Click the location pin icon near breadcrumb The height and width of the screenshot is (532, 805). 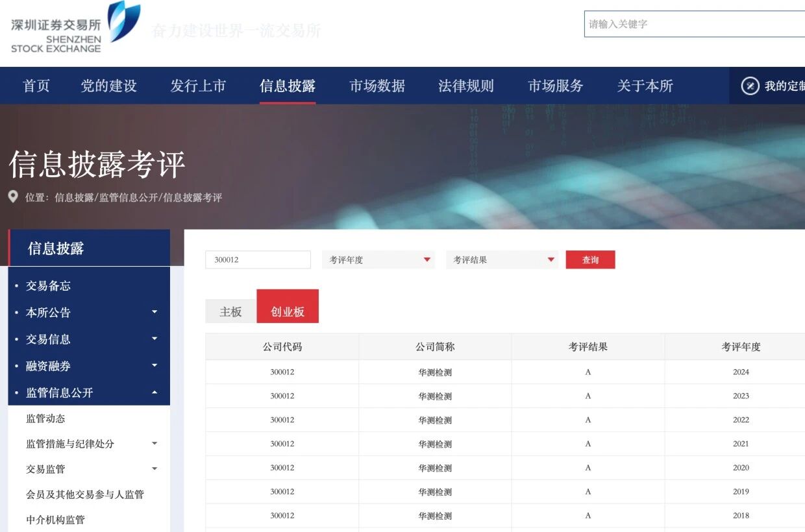coord(13,197)
